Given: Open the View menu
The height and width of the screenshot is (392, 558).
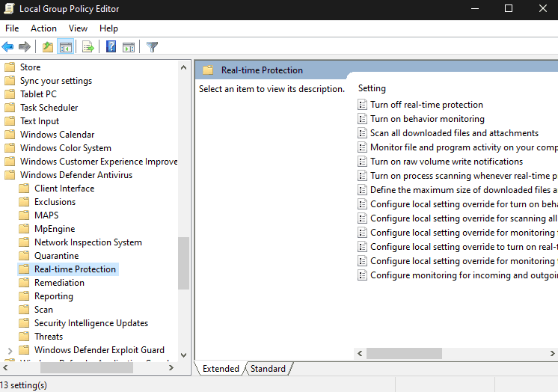Looking at the screenshot, I should point(78,28).
